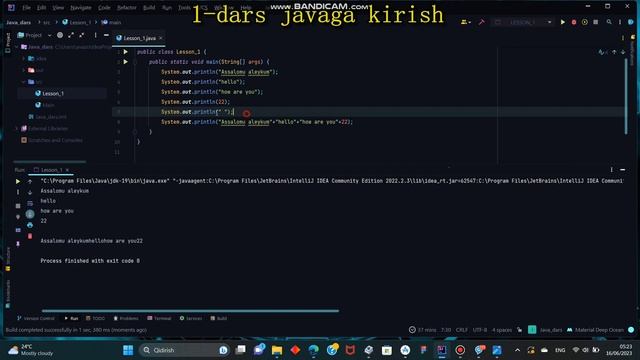Hide the Run tool window
Image resolution: width=640 pixels, height=360 pixels.
[622, 170]
